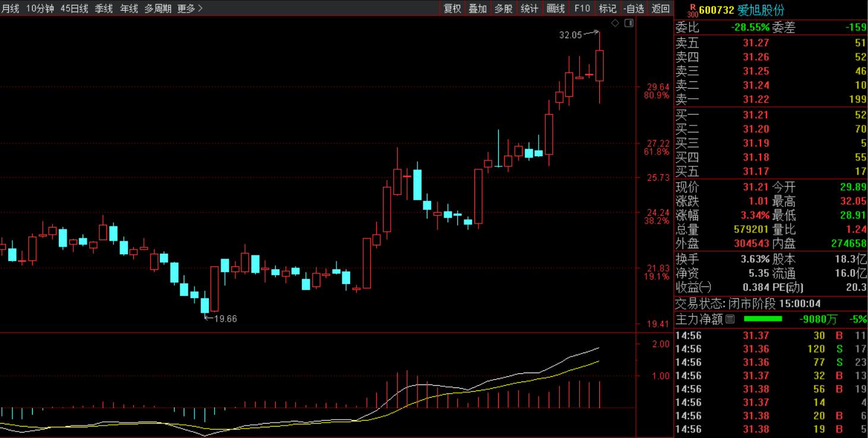Screen dimensions: 868x438
Task: Select the 卖四 ask row at 31.26
Action: (x=770, y=57)
